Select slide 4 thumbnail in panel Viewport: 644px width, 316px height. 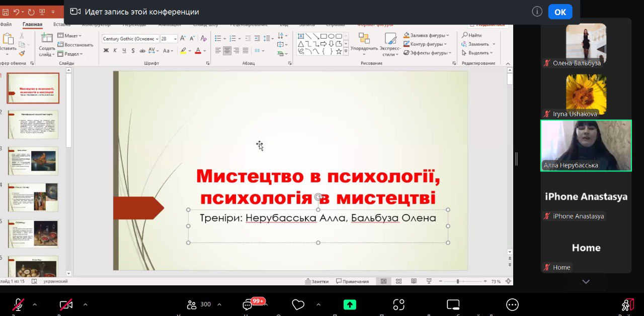(x=33, y=197)
